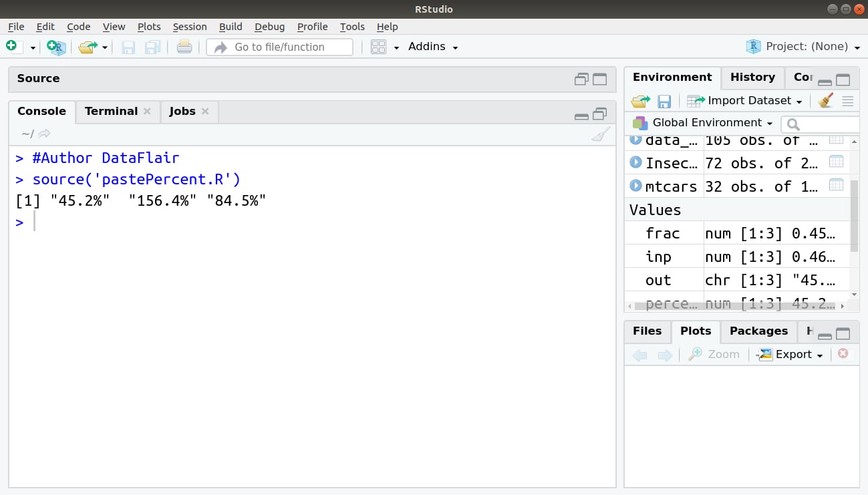Click the console prompt input line
The image size is (868, 495).
click(x=312, y=222)
